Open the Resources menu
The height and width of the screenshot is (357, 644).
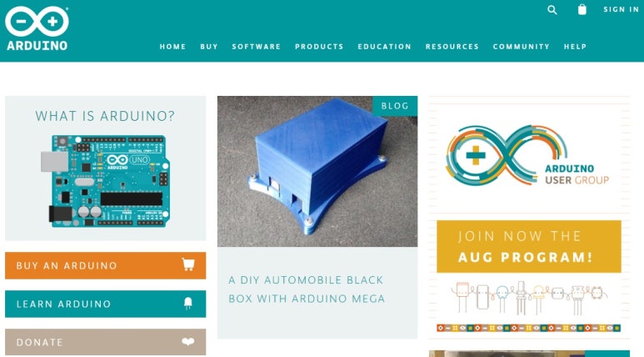tap(452, 47)
